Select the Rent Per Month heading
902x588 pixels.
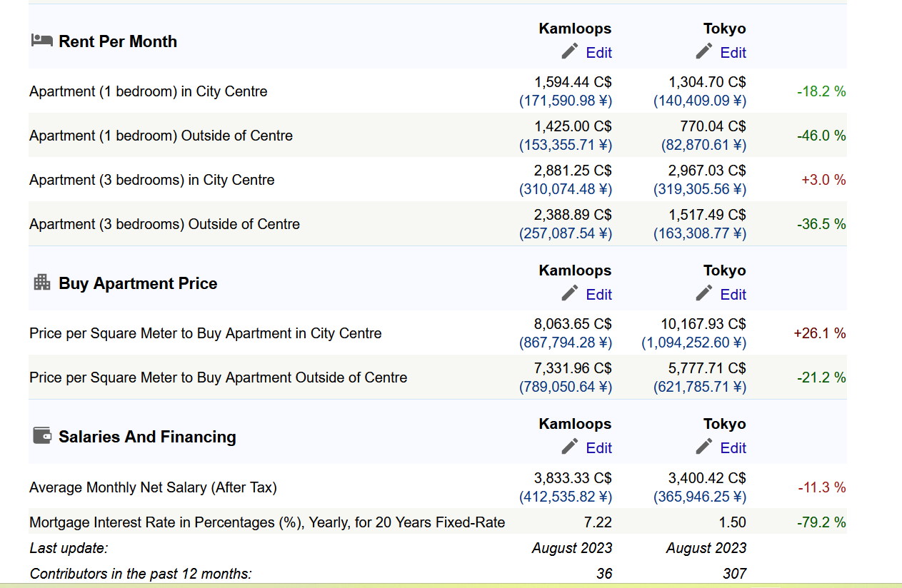coord(118,41)
